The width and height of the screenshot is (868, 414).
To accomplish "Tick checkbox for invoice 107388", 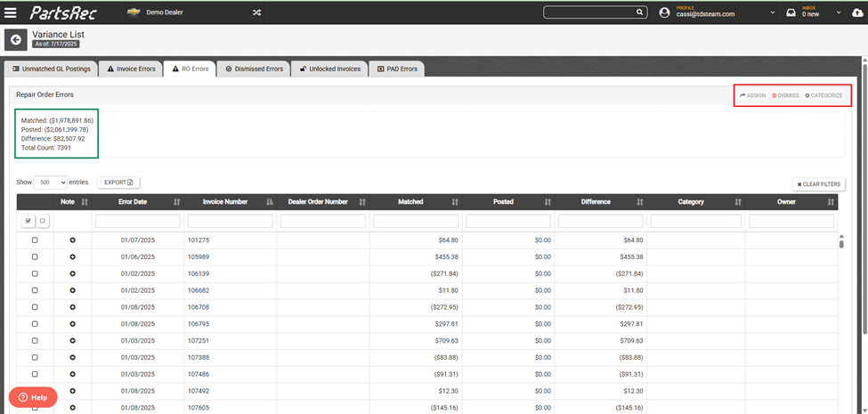I will click(x=35, y=357).
